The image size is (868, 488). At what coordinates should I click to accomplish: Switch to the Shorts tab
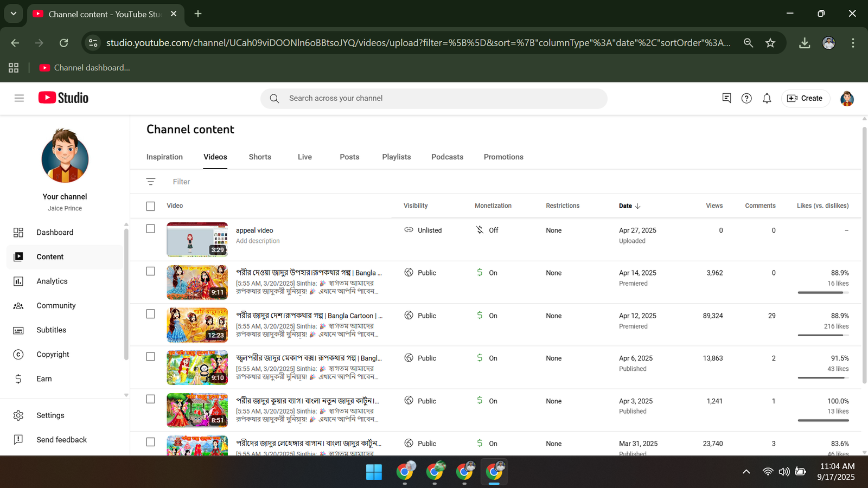[260, 157]
